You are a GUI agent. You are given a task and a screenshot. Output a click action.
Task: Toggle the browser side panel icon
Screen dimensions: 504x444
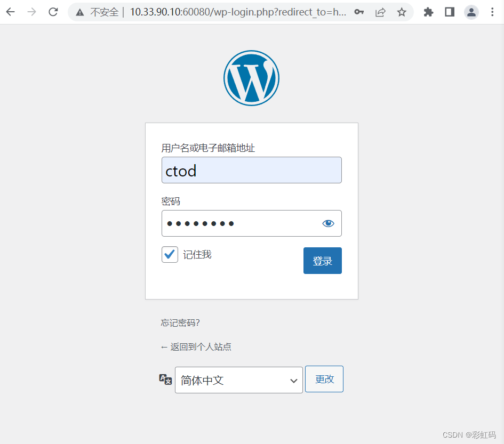tap(450, 12)
